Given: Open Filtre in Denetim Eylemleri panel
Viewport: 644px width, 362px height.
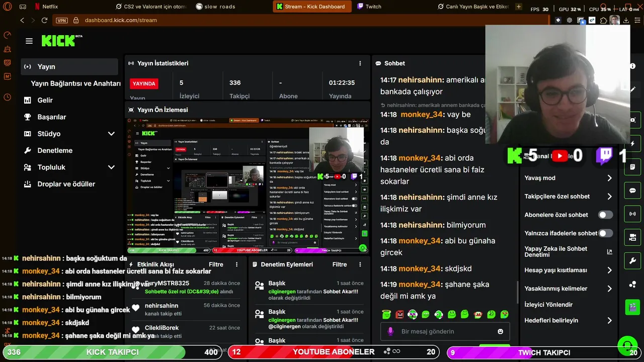Looking at the screenshot, I should point(340,264).
